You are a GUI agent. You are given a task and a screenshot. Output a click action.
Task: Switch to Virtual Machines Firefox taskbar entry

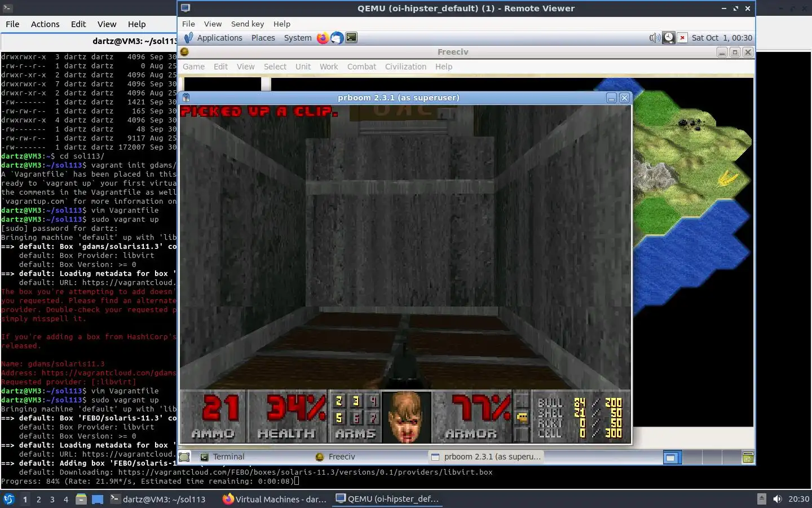[x=275, y=499]
